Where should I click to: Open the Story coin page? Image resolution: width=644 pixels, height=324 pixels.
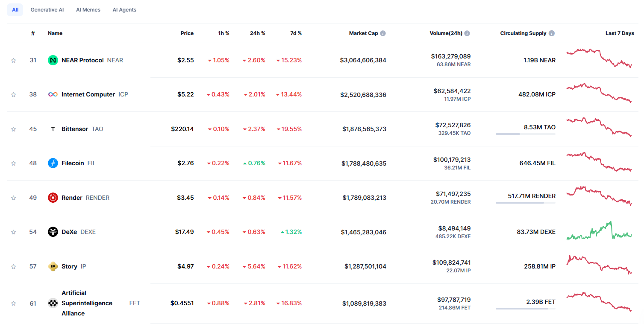click(69, 266)
